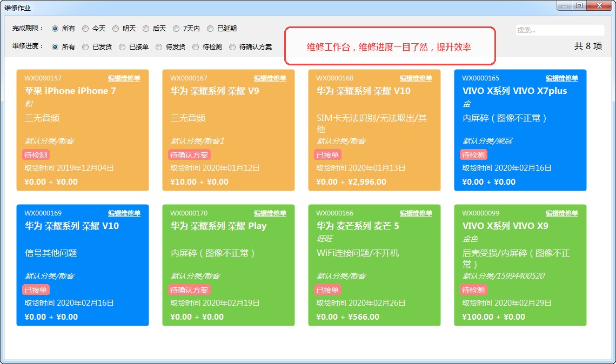Click order number WX0000157
Viewport: 616px width, 364px height.
pyautogui.click(x=43, y=78)
